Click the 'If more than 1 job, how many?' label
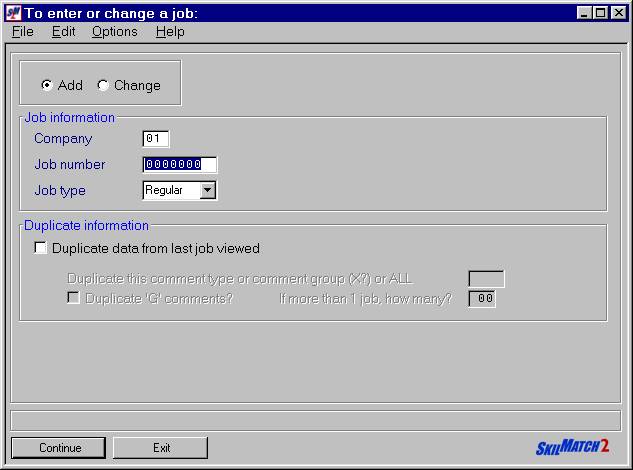The height and width of the screenshot is (470, 633). pos(366,299)
